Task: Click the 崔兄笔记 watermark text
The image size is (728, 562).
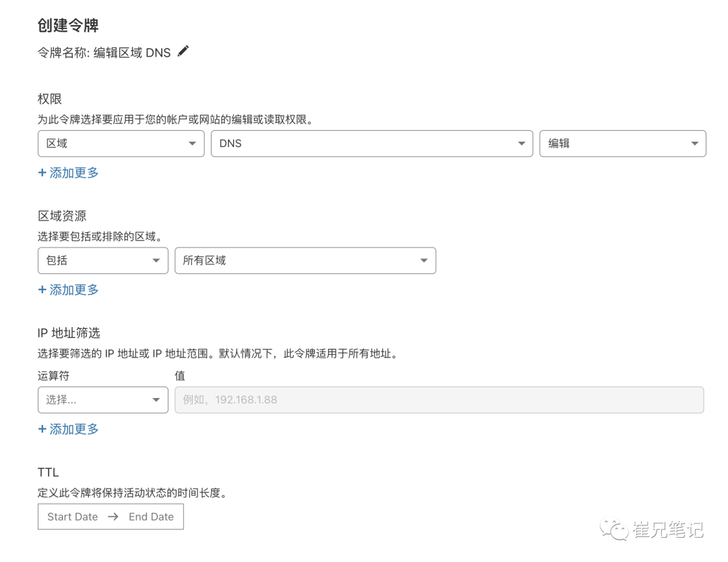Action: pyautogui.click(x=667, y=530)
